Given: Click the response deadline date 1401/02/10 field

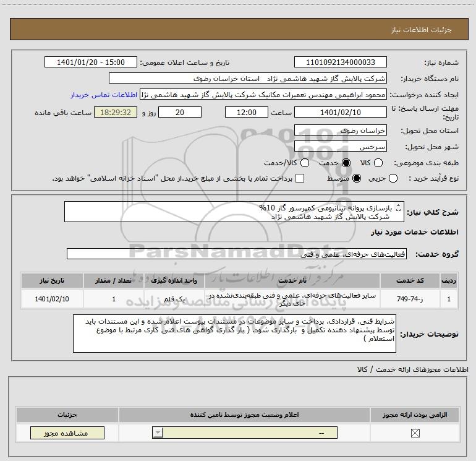Looking at the screenshot, I should point(340,112).
